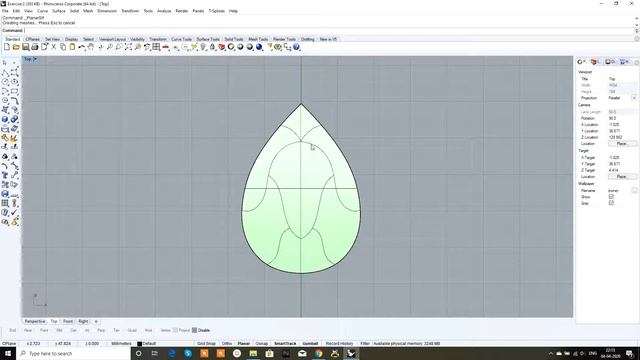Click the New file icon

[x=7, y=47]
